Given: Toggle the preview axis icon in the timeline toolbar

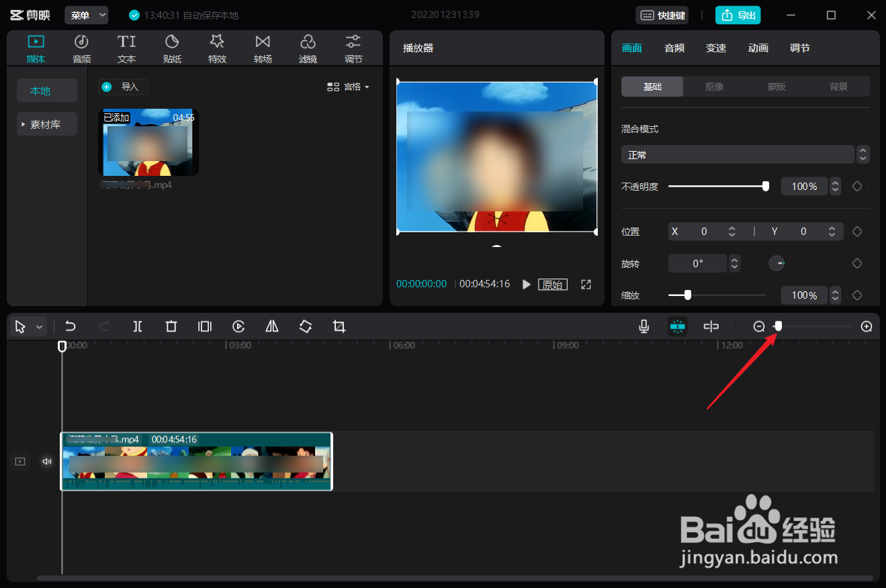Looking at the screenshot, I should tap(711, 326).
